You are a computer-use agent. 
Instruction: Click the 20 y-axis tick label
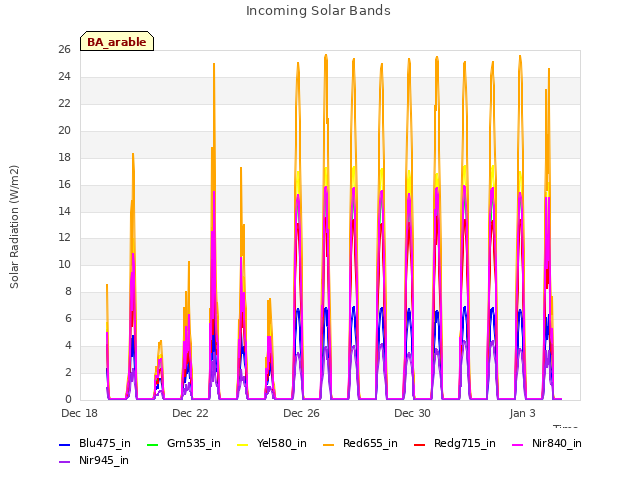[x=64, y=131]
